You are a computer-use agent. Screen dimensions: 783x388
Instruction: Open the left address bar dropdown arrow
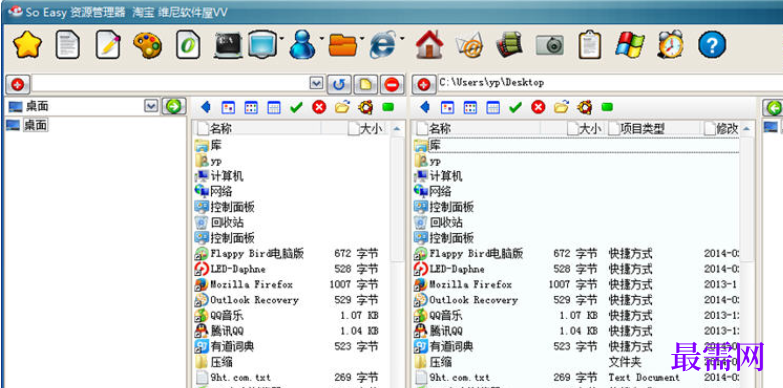[x=316, y=83]
